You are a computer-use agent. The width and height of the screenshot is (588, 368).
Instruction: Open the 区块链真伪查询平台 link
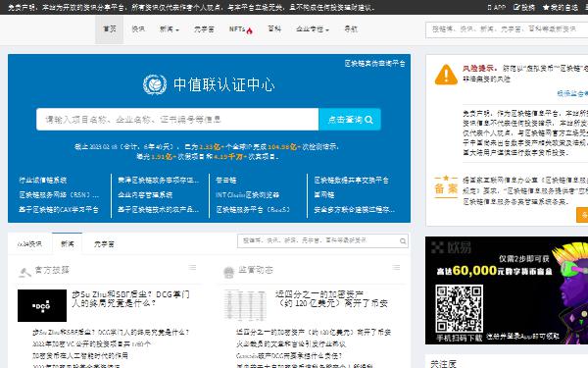coord(374,64)
